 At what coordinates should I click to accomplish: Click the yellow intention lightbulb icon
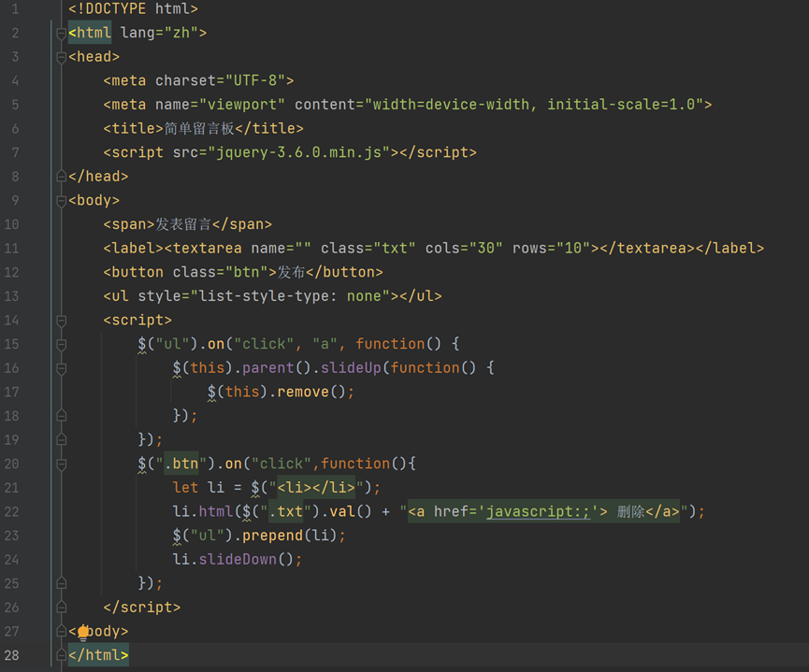[x=83, y=633]
